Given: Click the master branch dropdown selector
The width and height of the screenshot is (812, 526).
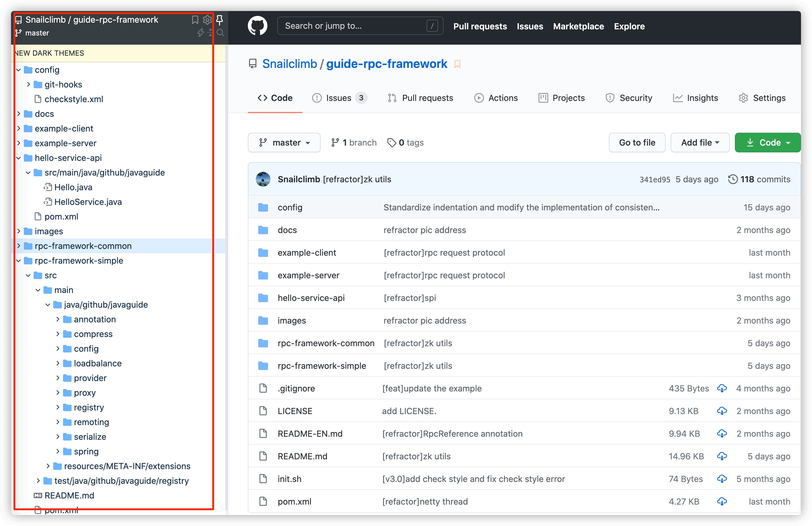Looking at the screenshot, I should (284, 142).
